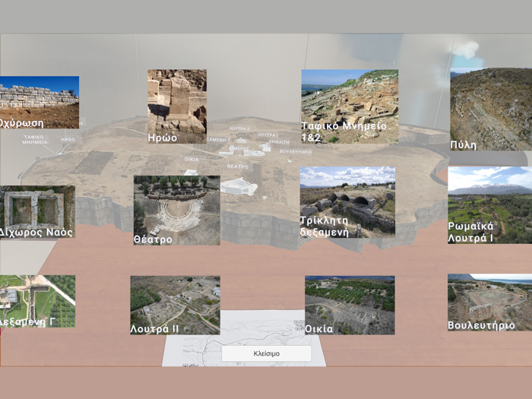
Task: Click the ΛΟΥΤΡΑ II map label
Action: (x=239, y=128)
